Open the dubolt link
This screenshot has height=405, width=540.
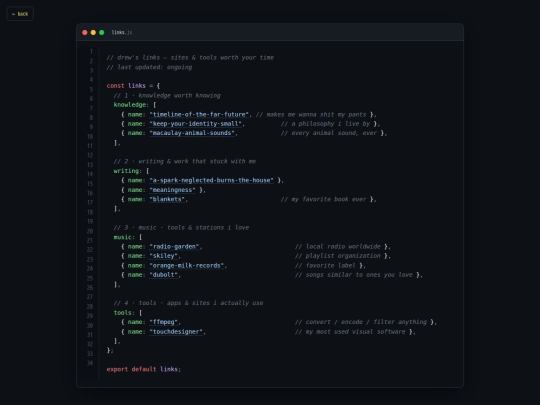click(x=164, y=275)
